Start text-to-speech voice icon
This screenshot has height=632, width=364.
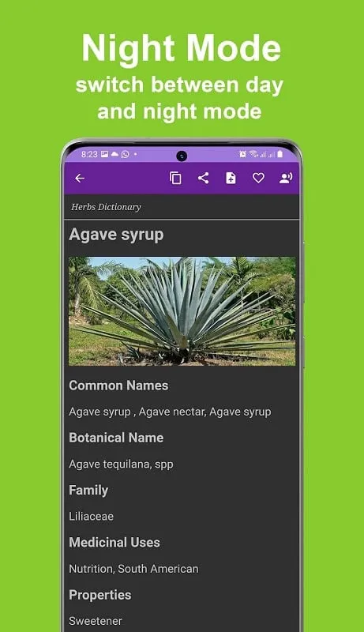[286, 179]
